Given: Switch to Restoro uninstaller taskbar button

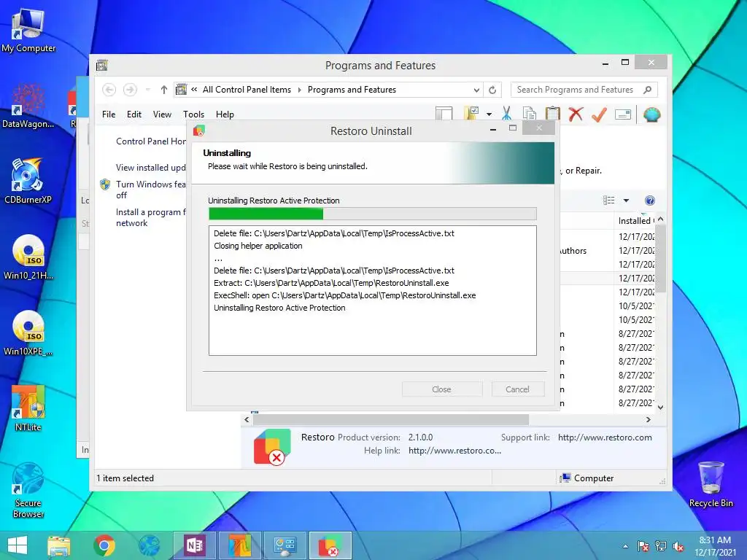Looking at the screenshot, I should 330,545.
